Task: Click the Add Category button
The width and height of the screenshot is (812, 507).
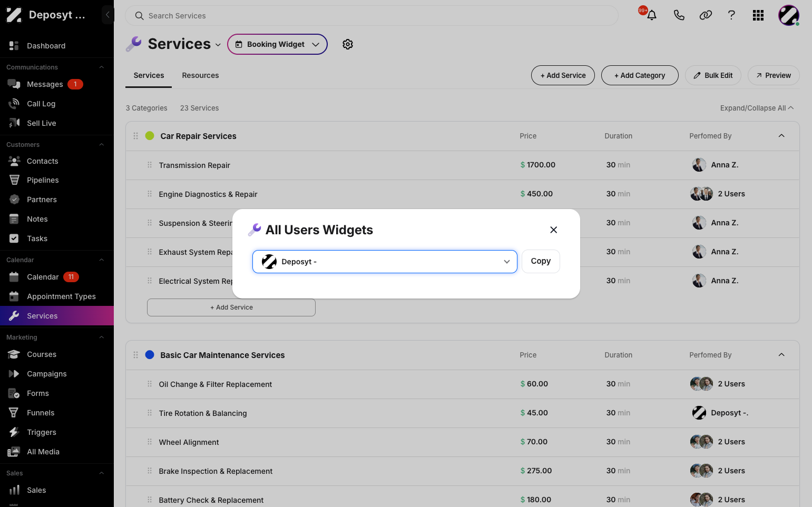Action: click(x=640, y=75)
